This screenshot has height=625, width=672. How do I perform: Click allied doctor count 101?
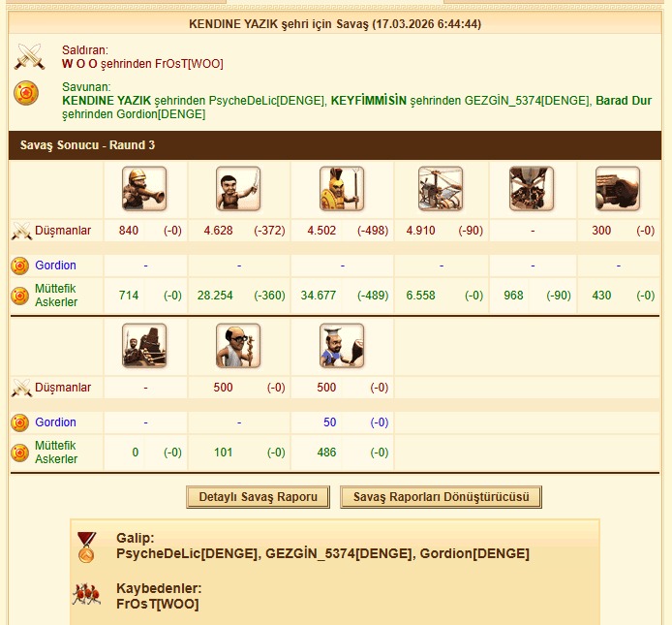point(224,453)
